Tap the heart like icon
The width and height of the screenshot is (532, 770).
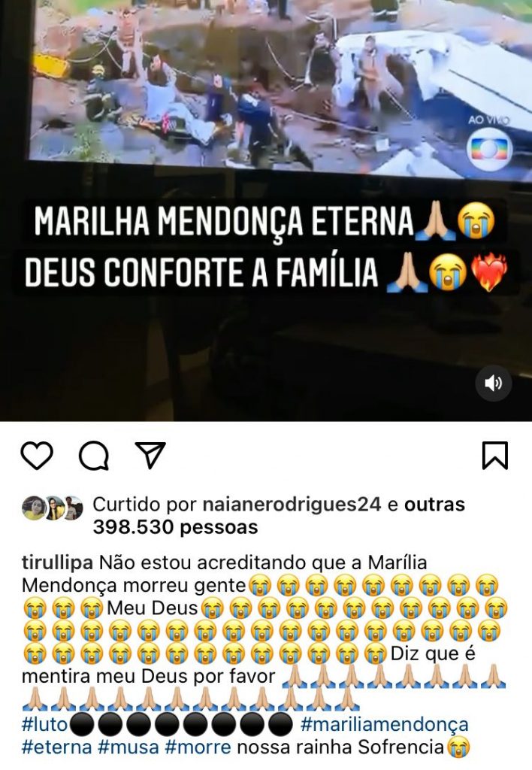point(37,455)
